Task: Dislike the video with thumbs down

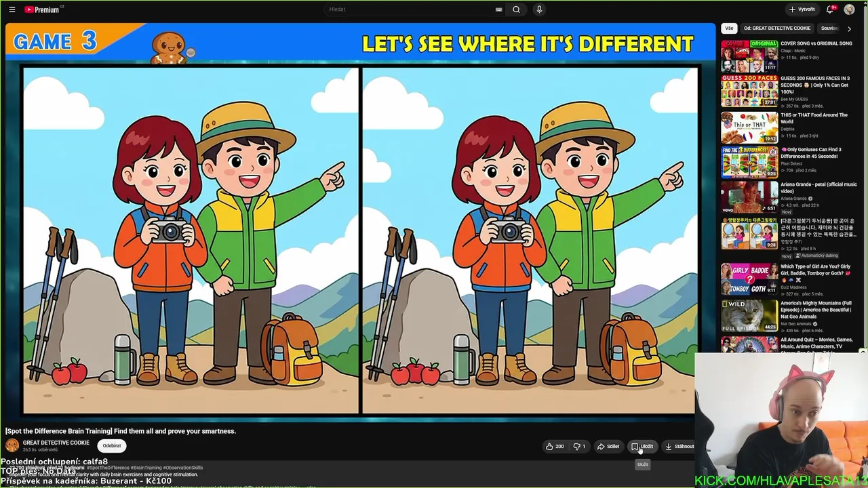Action: (579, 447)
